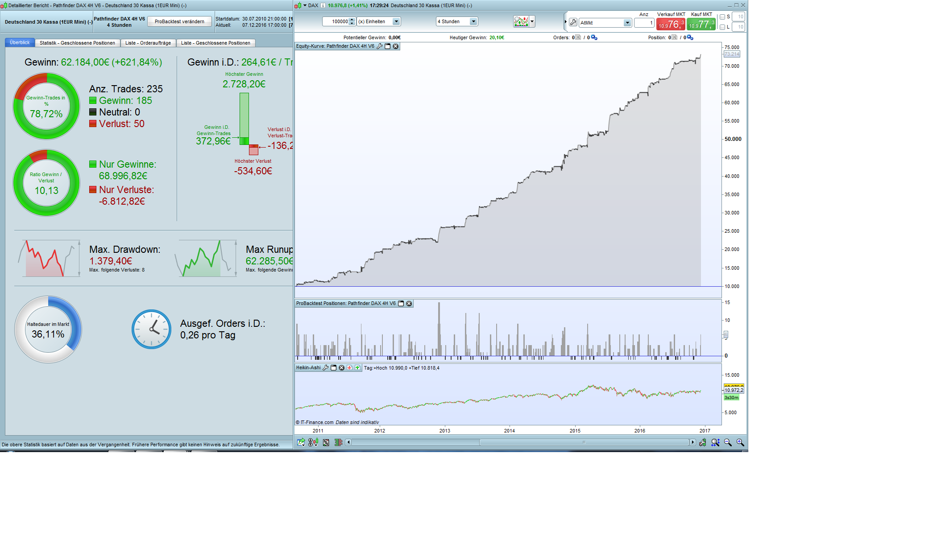Click the zoom out magnifier icon
This screenshot has width=937, height=560.
[728, 442]
